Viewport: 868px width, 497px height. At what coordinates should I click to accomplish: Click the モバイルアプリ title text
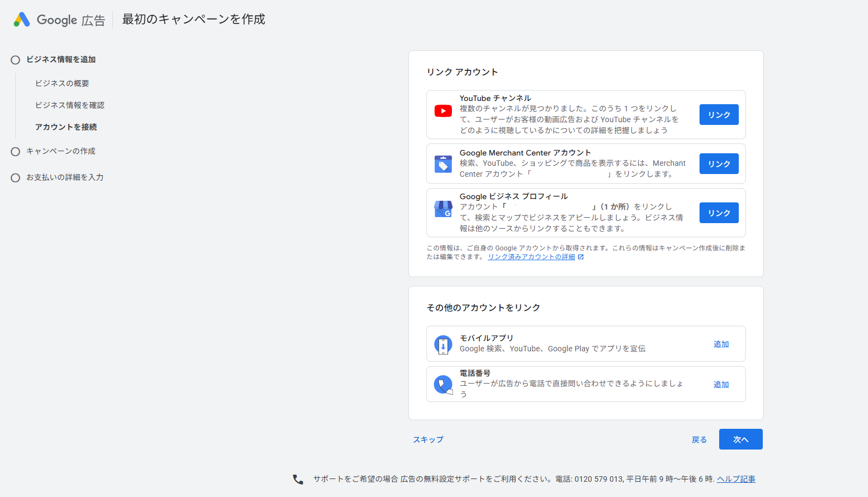coord(486,338)
